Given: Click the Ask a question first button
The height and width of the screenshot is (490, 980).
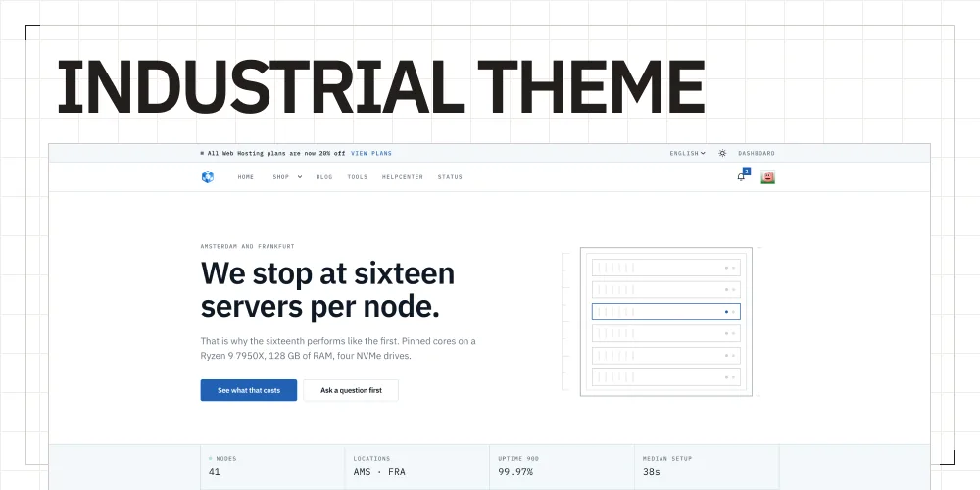Looking at the screenshot, I should pos(351,390).
